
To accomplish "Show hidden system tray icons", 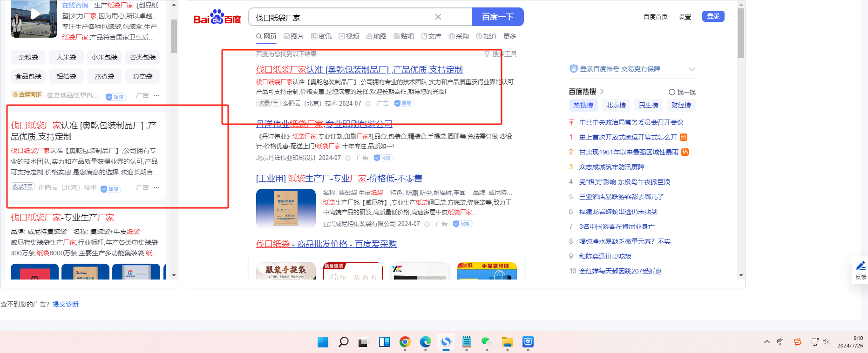I will 767,342.
